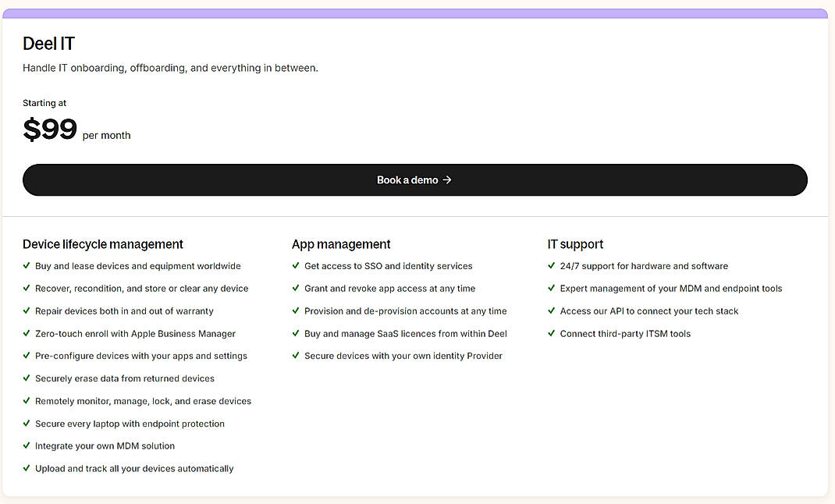
Task: Click the checkmark beside "Provision and de-provision"
Action: 296,310
